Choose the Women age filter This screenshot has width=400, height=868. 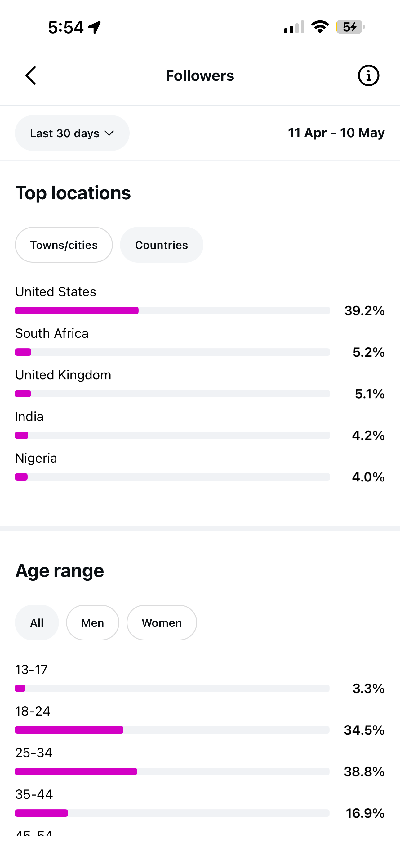162,623
